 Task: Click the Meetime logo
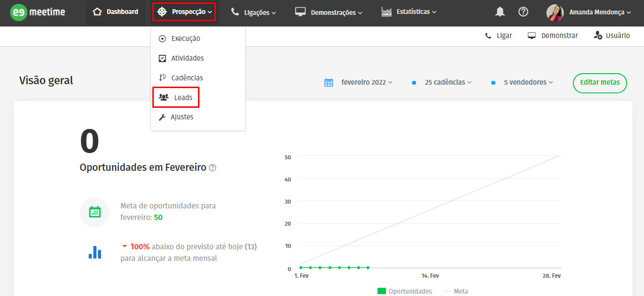point(37,12)
